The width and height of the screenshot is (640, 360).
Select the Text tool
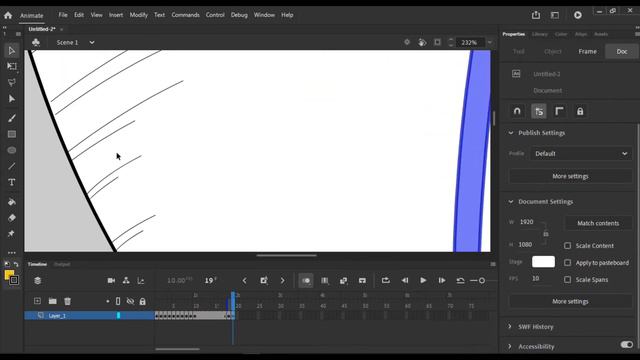pyautogui.click(x=11, y=182)
